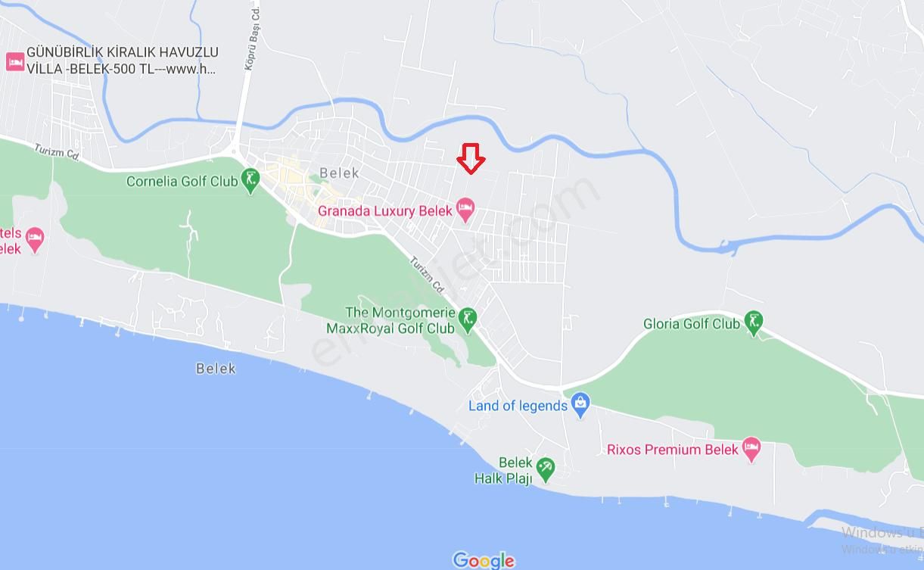Select the partially cut-off hotel pin at left edge

pyautogui.click(x=35, y=239)
